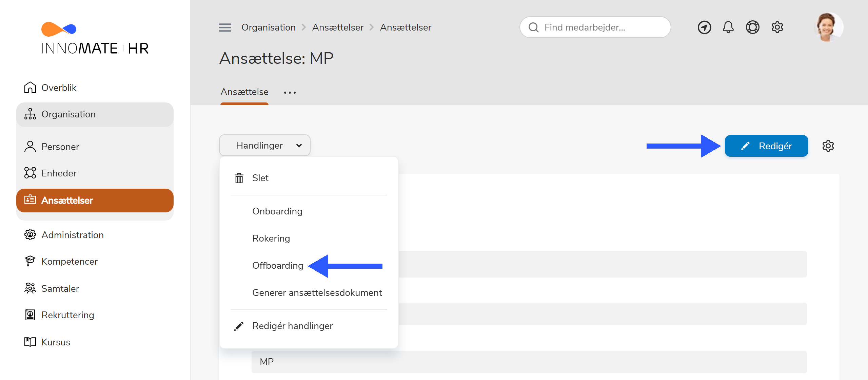Select the Samtaler group icon
The height and width of the screenshot is (380, 868).
(x=31, y=288)
